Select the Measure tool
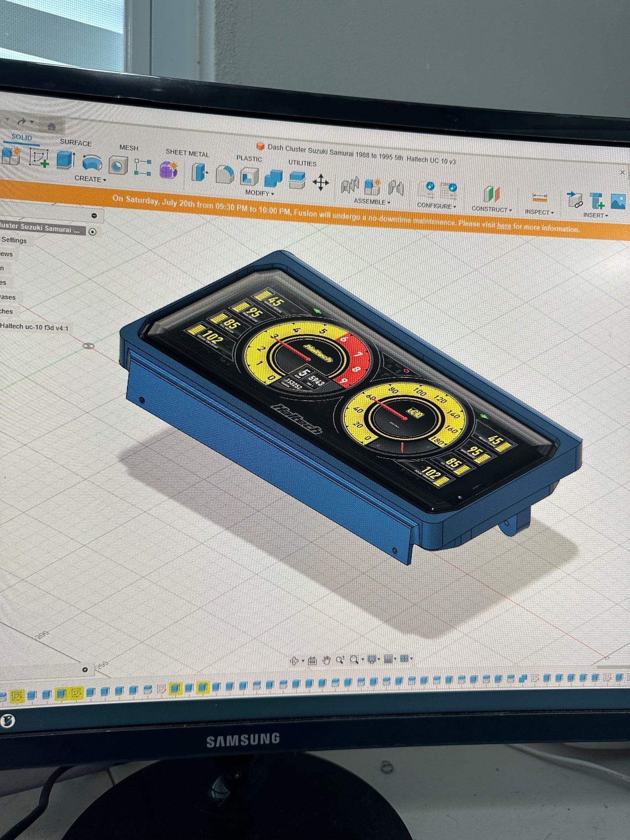 coord(540,198)
